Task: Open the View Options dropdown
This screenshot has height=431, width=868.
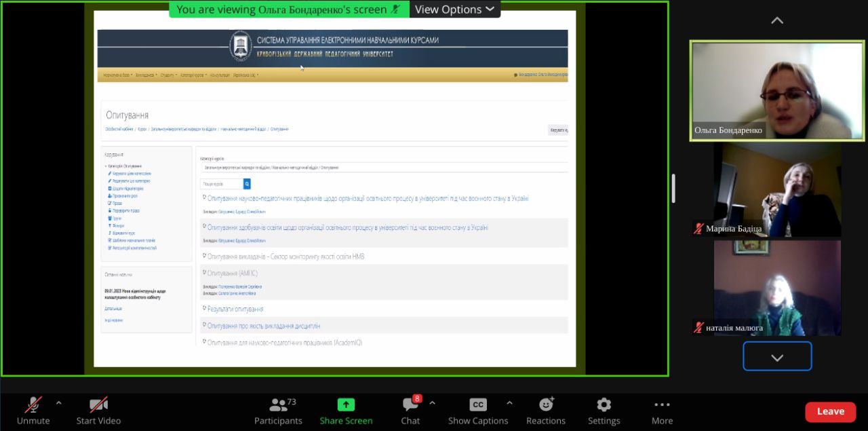Action: click(x=454, y=10)
